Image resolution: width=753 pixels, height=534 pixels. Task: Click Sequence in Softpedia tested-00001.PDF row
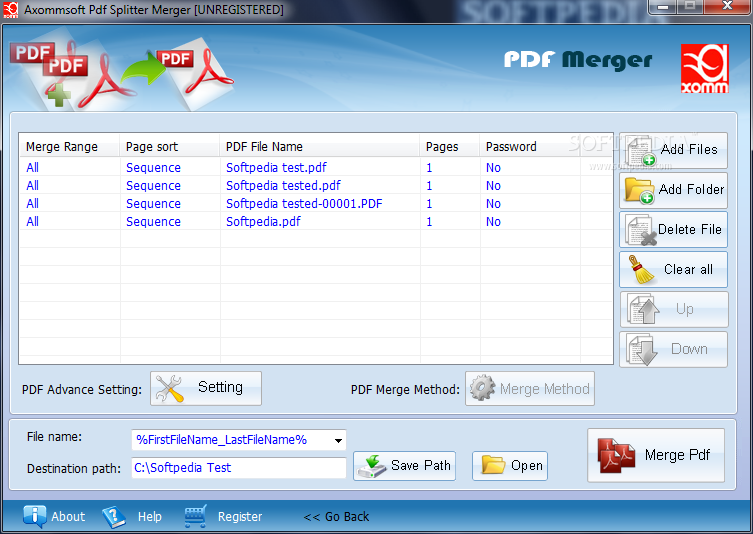[153, 204]
